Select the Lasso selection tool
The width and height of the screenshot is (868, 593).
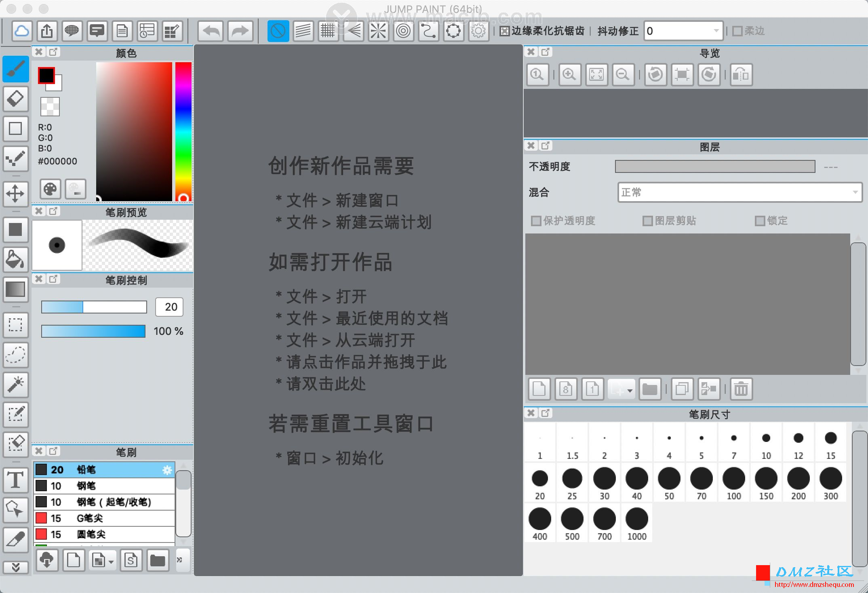tap(16, 355)
